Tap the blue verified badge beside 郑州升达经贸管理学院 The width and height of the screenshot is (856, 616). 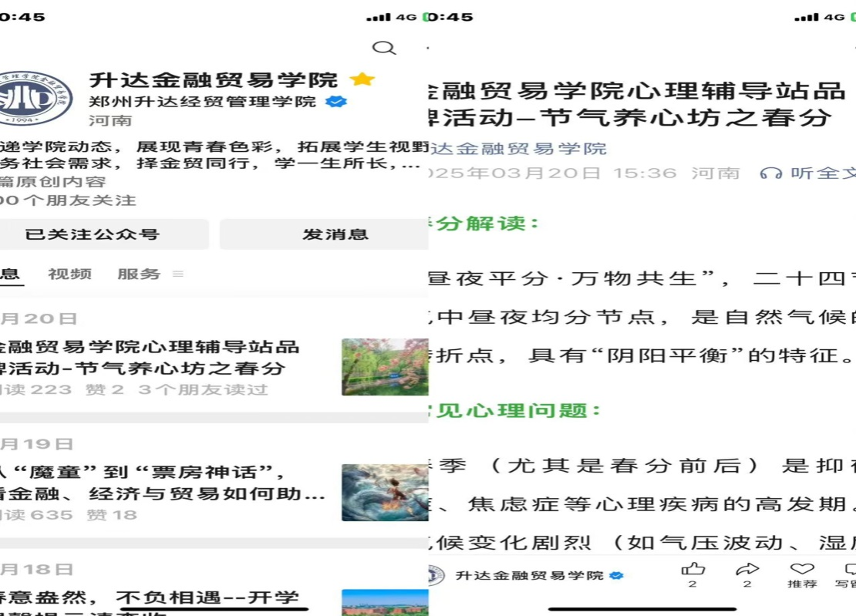[335, 102]
